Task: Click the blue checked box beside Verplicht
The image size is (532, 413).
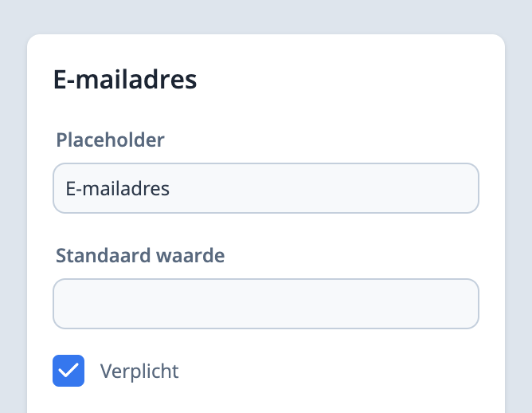Action: (x=68, y=371)
